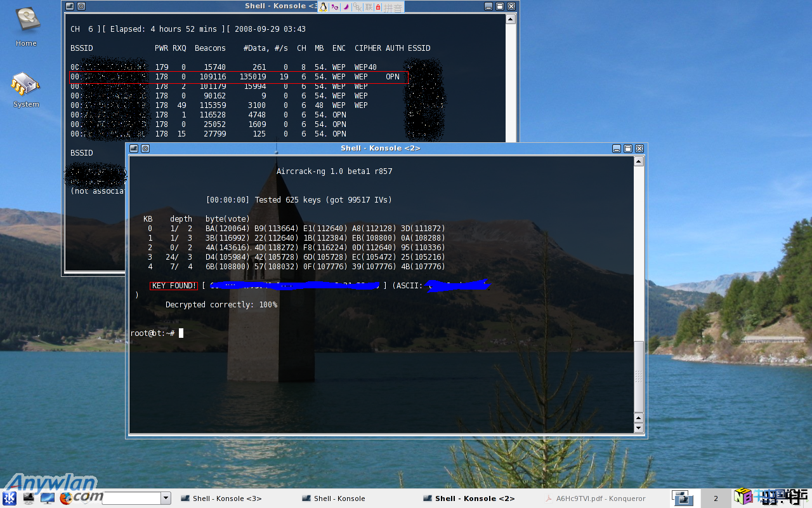Image resolution: width=812 pixels, height=508 pixels.
Task: Click the scroll-down arrow in Konsole <2>
Action: (639, 429)
